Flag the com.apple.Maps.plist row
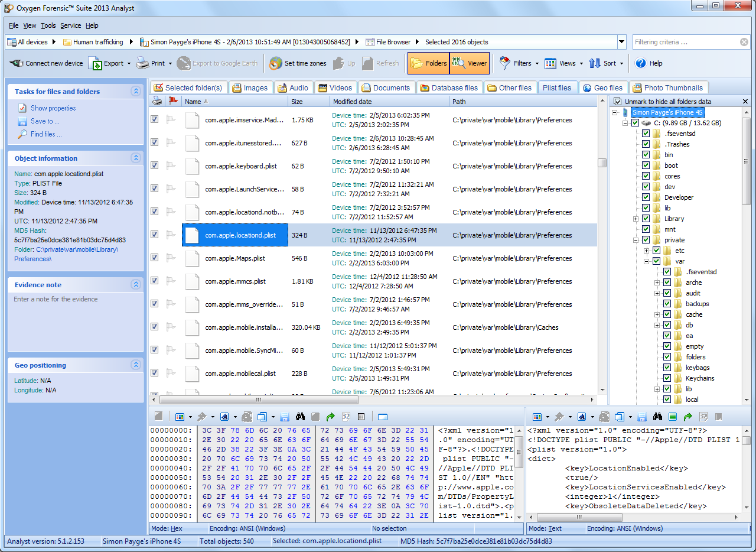This screenshot has width=756, height=552. pos(171,258)
